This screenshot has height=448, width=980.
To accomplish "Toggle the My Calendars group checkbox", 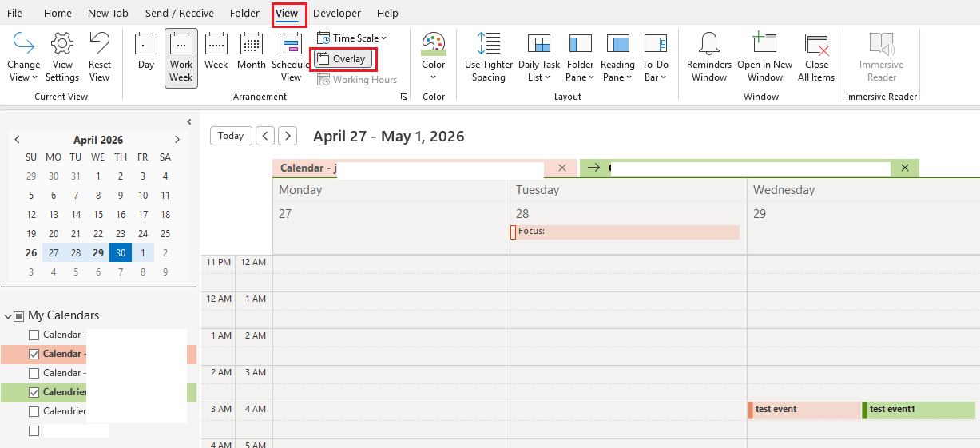I will pyautogui.click(x=18, y=316).
